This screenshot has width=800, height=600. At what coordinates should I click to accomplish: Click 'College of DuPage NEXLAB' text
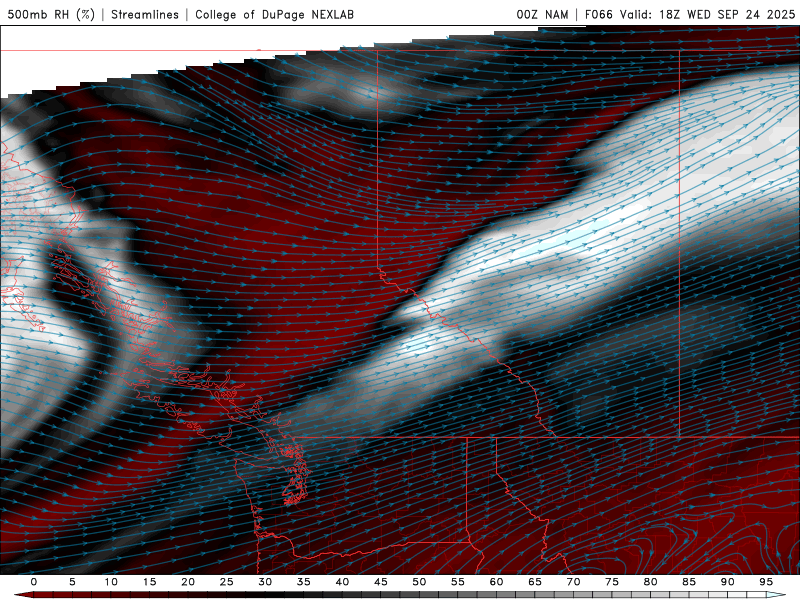tap(274, 14)
